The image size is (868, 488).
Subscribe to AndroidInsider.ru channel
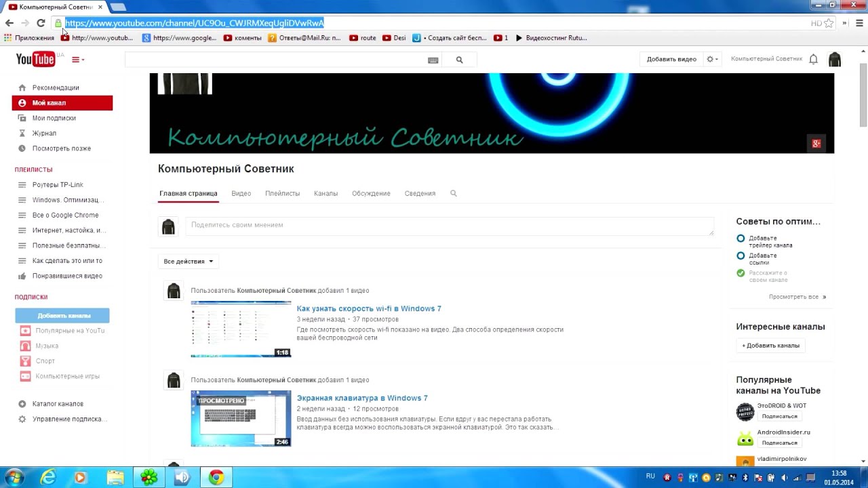click(779, 443)
